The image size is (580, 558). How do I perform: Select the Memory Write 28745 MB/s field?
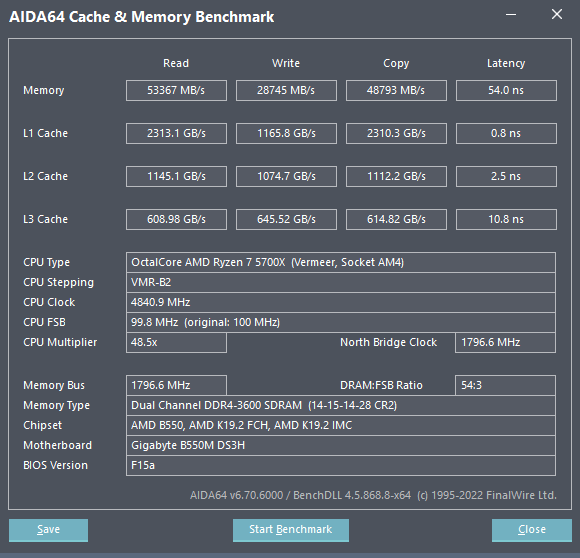pos(286,90)
